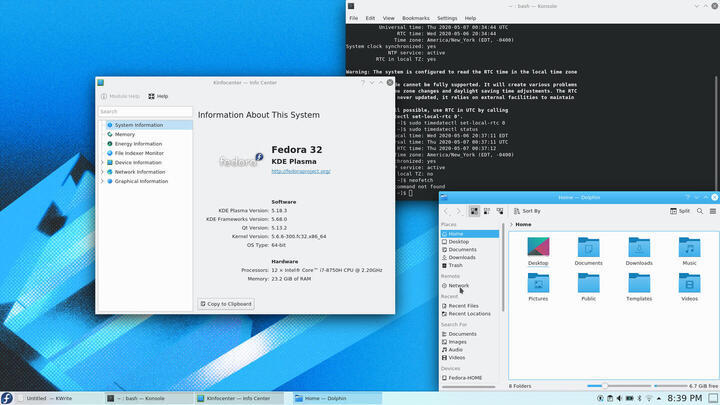
Task: Switch to bash Konsole taskbar entry
Action: (148, 399)
